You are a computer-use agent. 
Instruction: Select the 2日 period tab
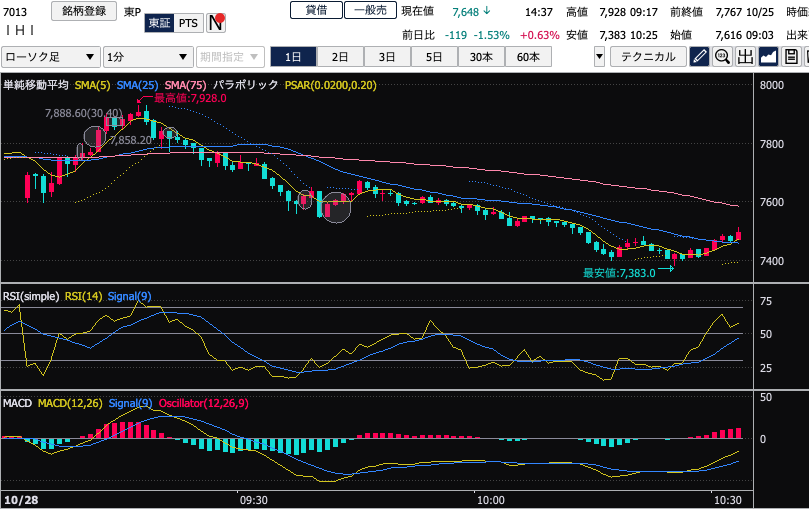340,57
